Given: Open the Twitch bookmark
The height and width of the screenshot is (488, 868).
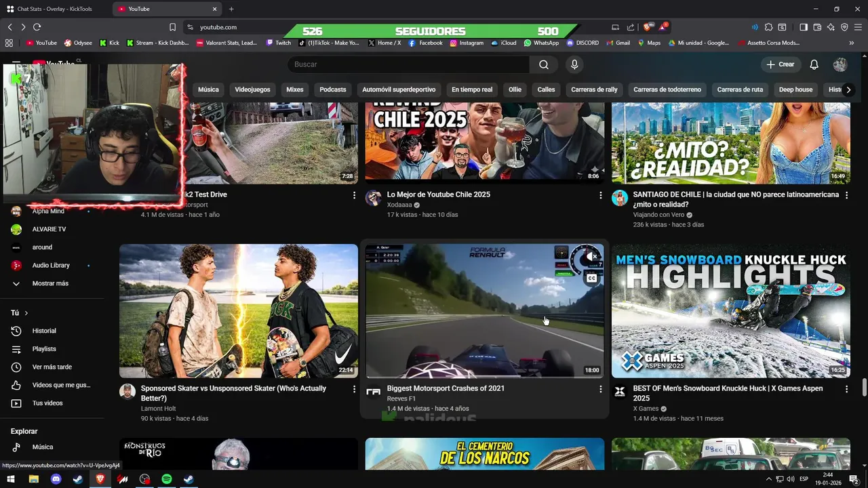Looking at the screenshot, I should 279,43.
